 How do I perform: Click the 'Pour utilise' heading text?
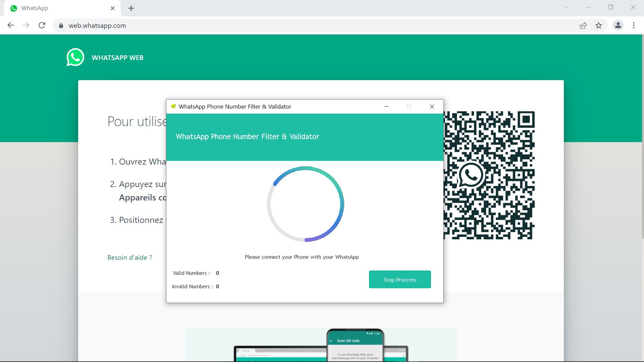coord(137,121)
